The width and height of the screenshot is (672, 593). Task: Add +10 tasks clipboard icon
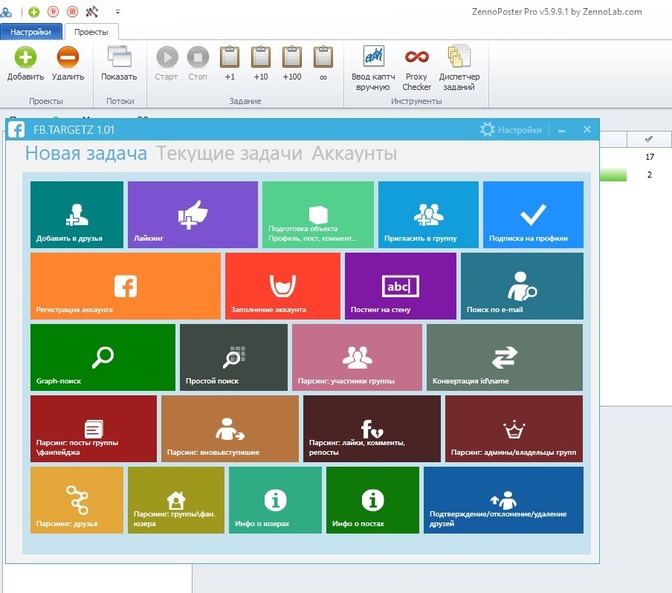tap(261, 63)
